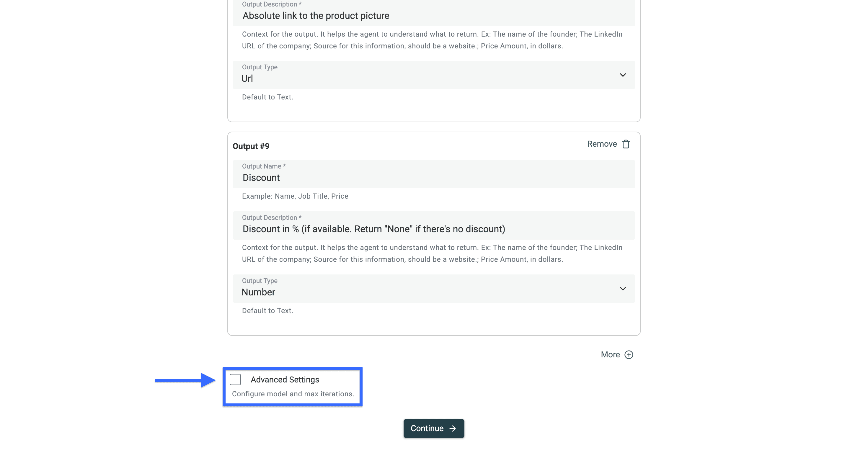868x471 pixels.
Task: Click the circled plus to add another output
Action: (629, 354)
